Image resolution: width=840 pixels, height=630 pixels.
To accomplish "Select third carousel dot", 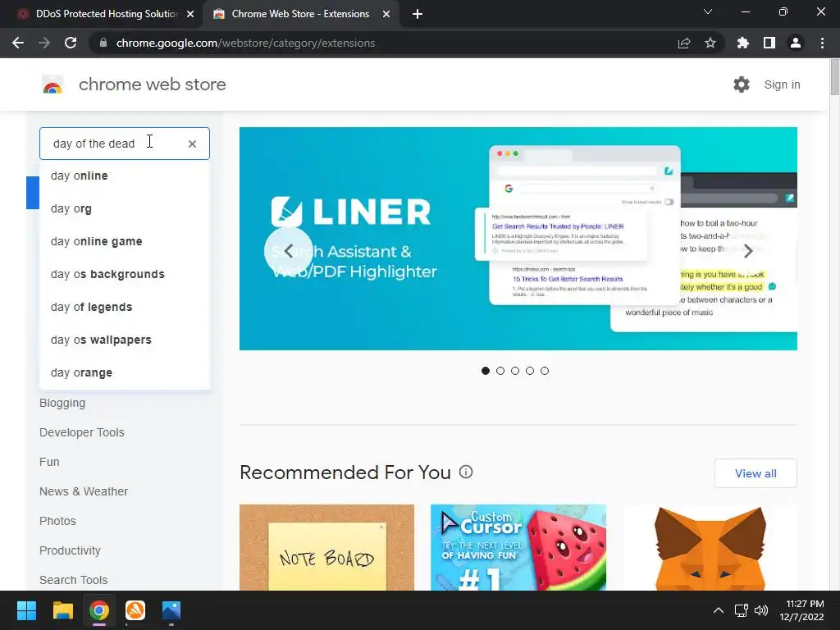I will click(515, 371).
